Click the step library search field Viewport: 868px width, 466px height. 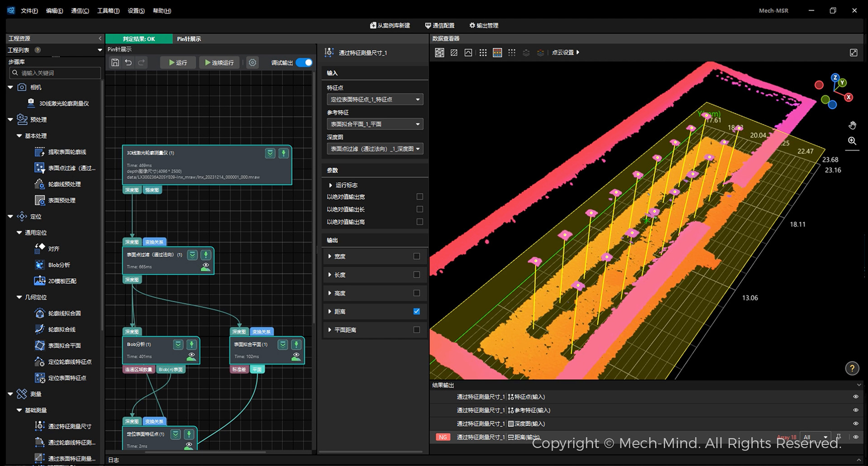55,73
